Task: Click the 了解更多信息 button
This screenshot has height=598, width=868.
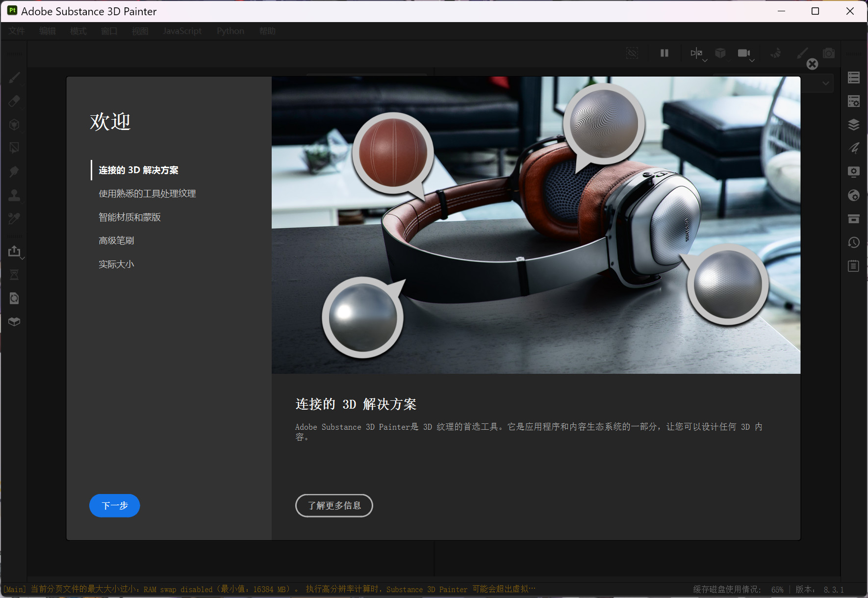Action: click(334, 506)
